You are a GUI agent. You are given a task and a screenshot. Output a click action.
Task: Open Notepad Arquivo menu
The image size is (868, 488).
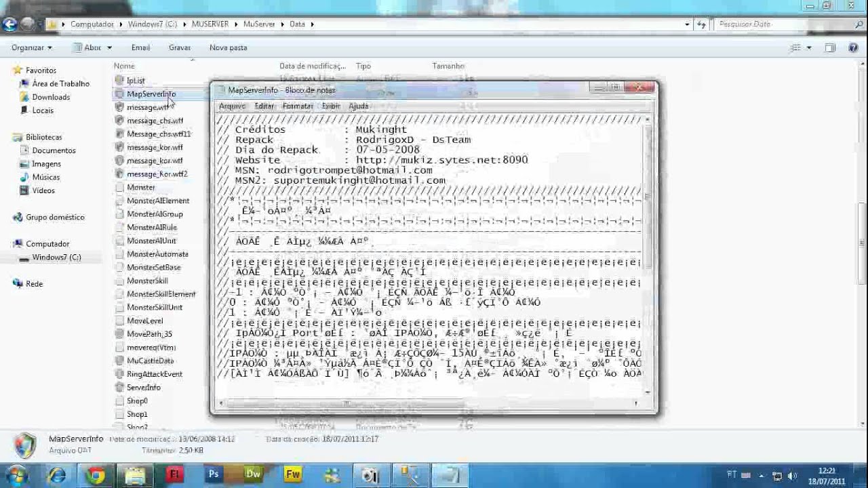pos(232,106)
